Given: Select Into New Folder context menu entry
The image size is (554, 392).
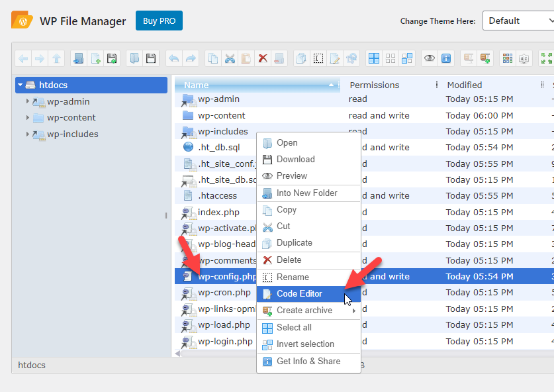Looking at the screenshot, I should click(x=309, y=193).
